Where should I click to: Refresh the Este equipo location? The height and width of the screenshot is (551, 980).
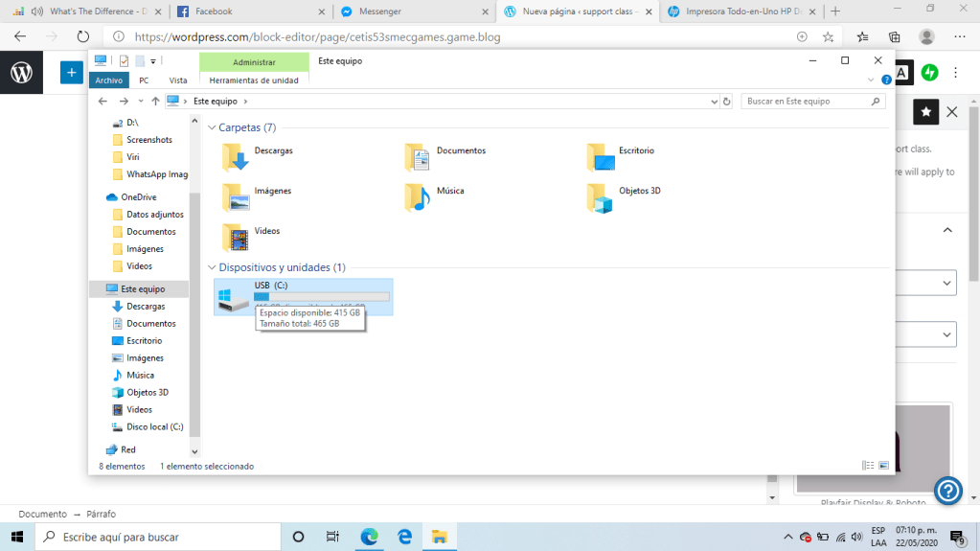(727, 102)
